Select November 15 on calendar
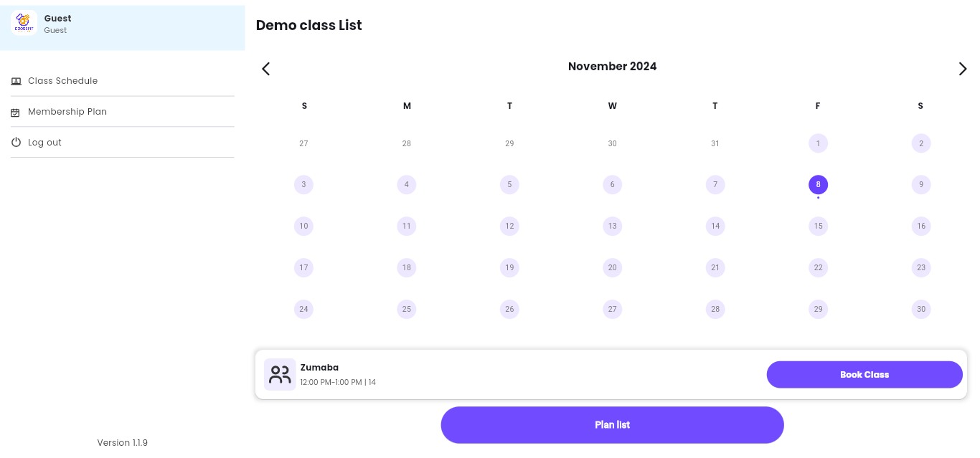 [818, 226]
